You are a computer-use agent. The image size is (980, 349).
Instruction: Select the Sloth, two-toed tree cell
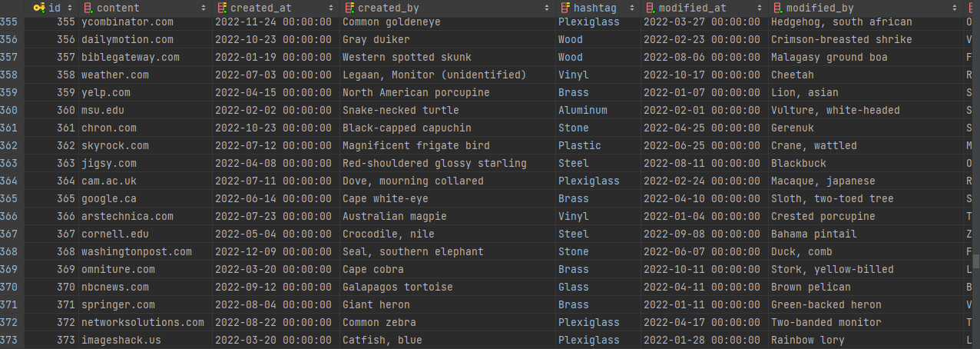(866, 198)
